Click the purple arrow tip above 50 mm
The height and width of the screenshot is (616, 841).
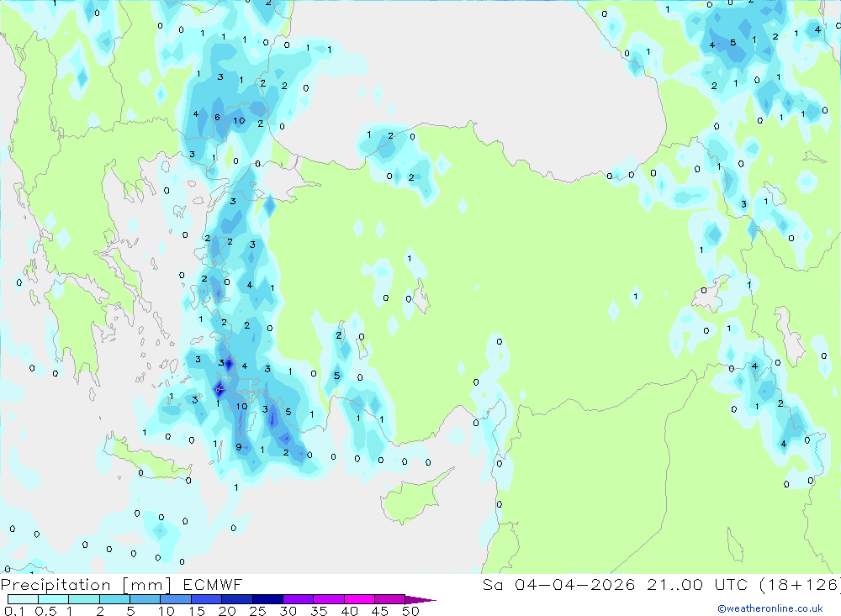[420, 599]
